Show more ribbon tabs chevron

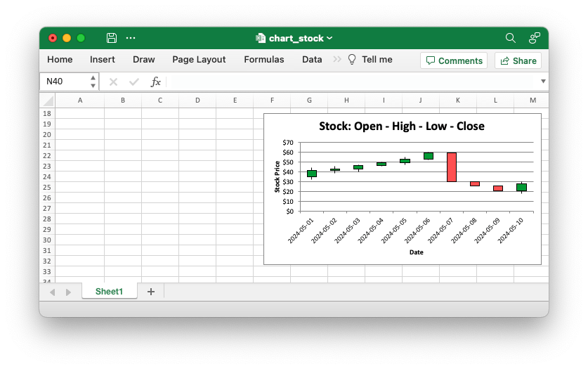[x=337, y=59]
